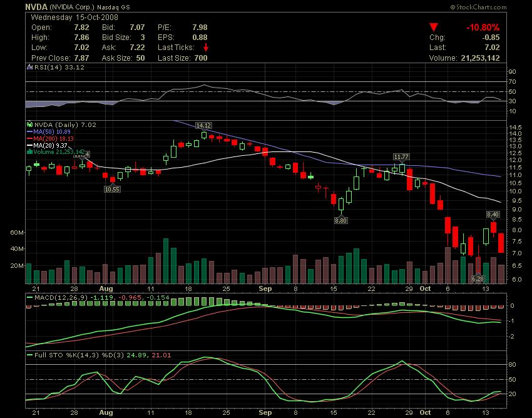Click the Open value 7.82
This screenshot has width=532, height=418.
81,28
